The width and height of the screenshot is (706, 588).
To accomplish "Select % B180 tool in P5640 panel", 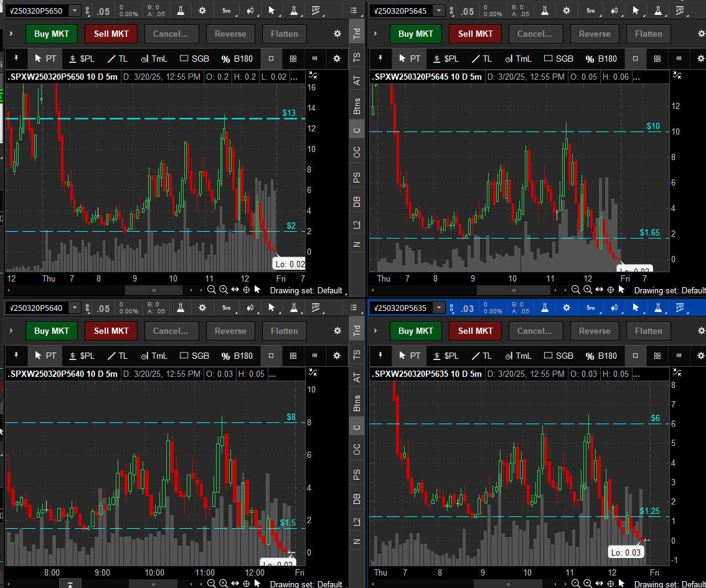I will click(237, 356).
